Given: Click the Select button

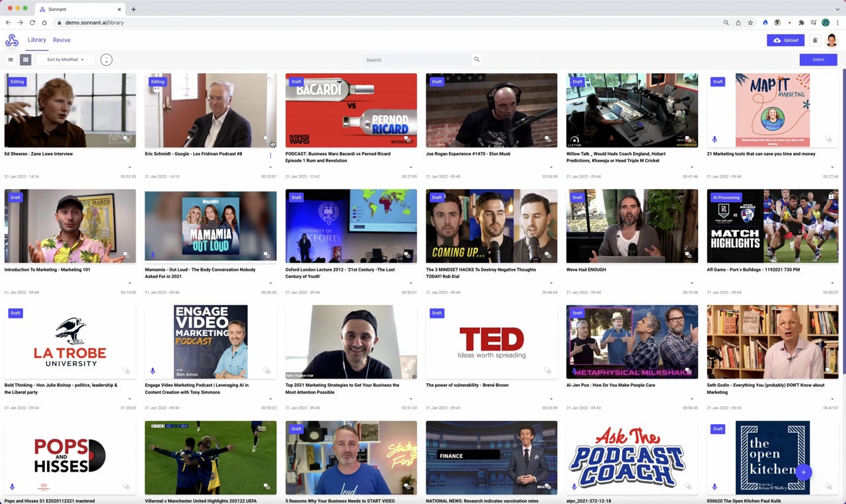Looking at the screenshot, I should click(818, 59).
